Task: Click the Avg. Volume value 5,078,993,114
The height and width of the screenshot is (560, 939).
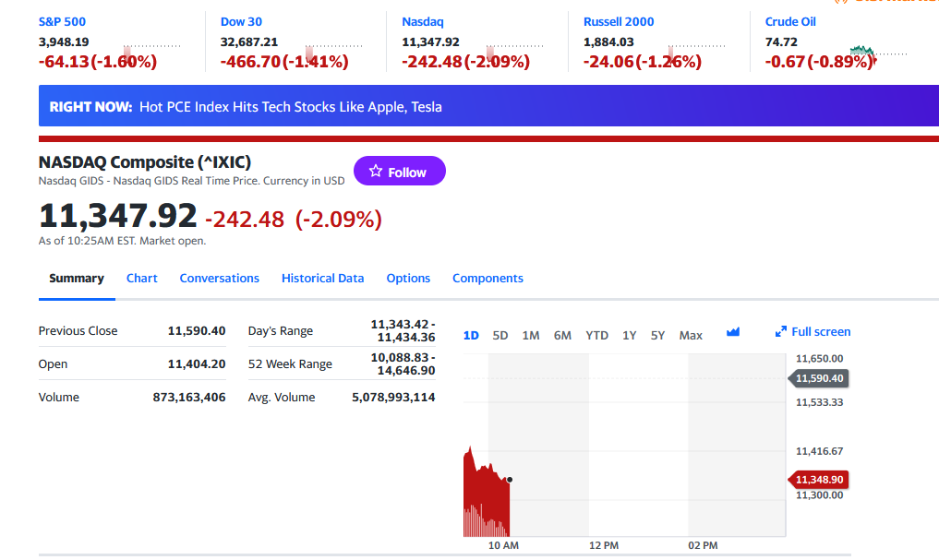Action: (x=393, y=398)
